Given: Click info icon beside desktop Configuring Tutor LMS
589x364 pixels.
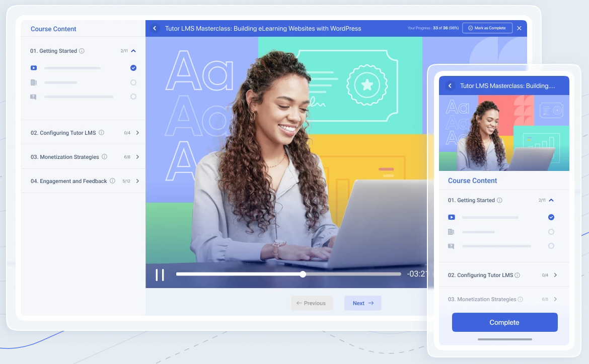Looking at the screenshot, I should [x=101, y=132].
